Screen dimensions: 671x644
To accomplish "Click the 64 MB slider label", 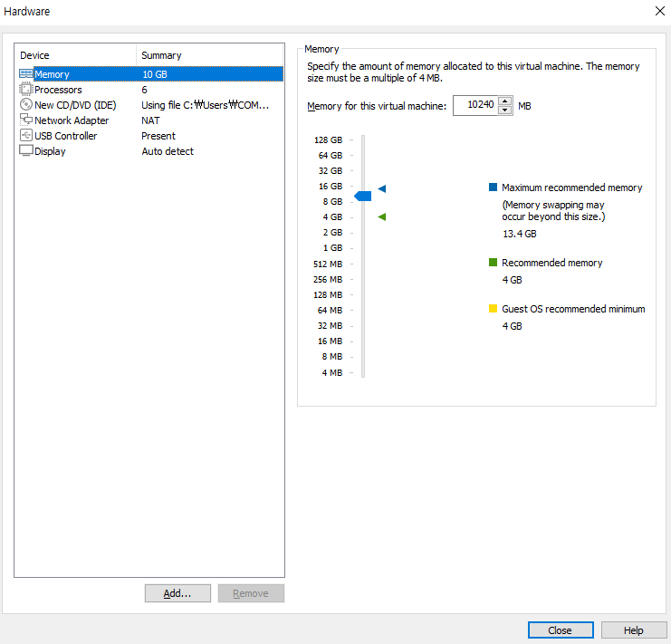I will (x=330, y=311).
